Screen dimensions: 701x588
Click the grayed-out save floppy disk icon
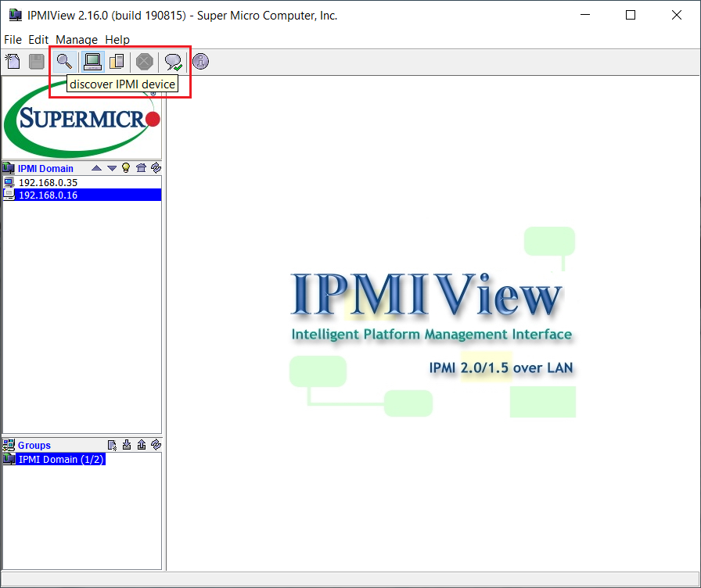(x=36, y=61)
